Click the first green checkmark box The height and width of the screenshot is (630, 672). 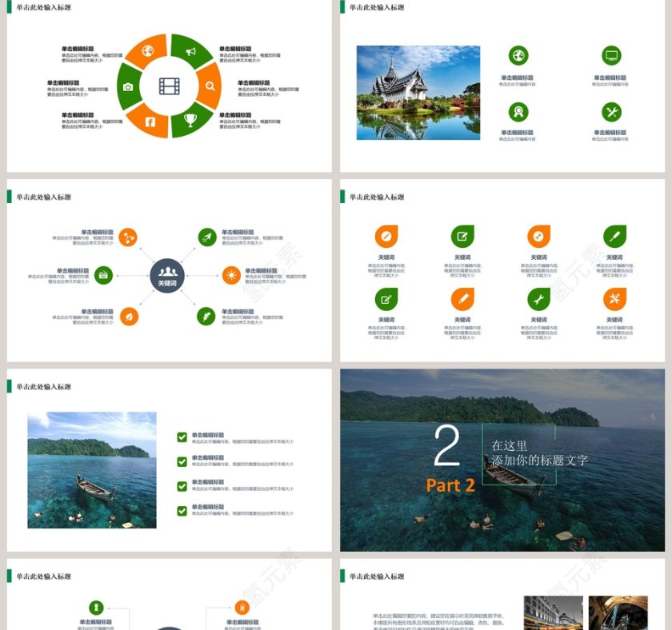click(182, 437)
